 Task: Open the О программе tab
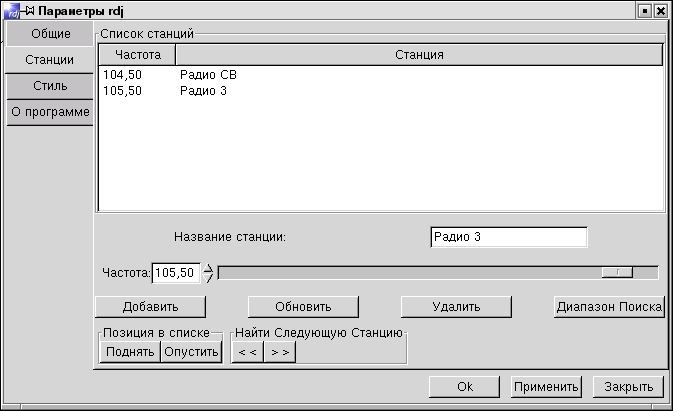tap(50, 112)
